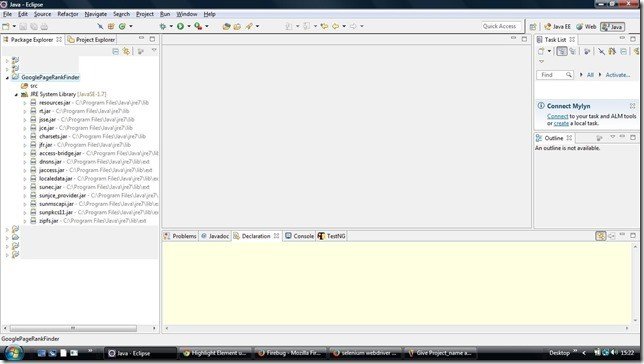Expand the zipfs.jar entry
The width and height of the screenshot is (644, 364).
pyautogui.click(x=25, y=221)
